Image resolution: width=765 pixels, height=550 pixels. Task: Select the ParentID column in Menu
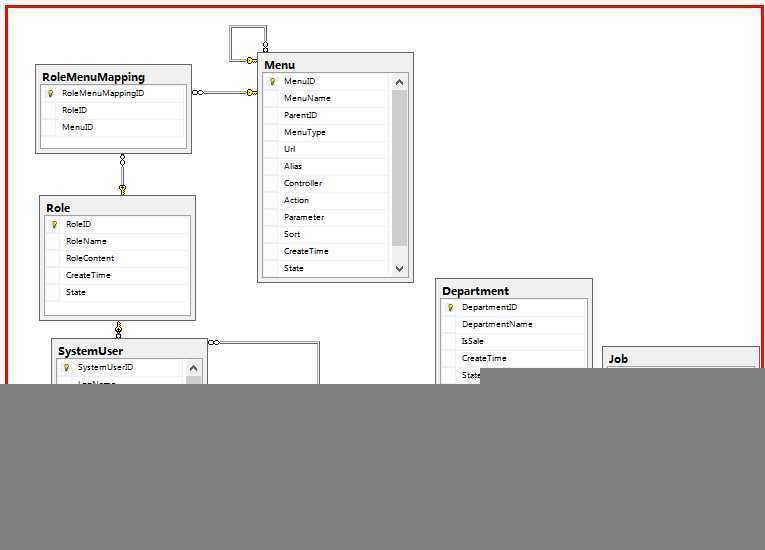(x=326, y=116)
